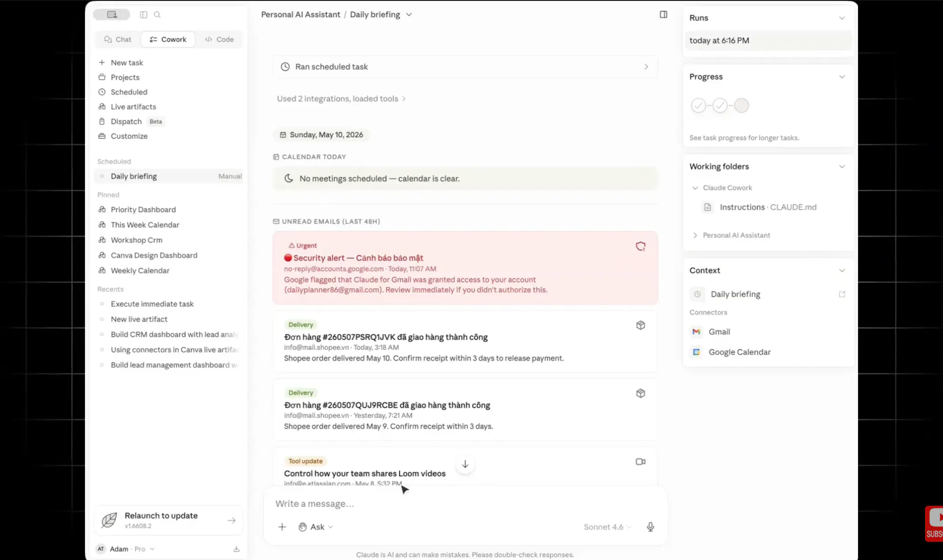
Task: Open pinned Canva Design Dashboard
Action: (147, 255)
